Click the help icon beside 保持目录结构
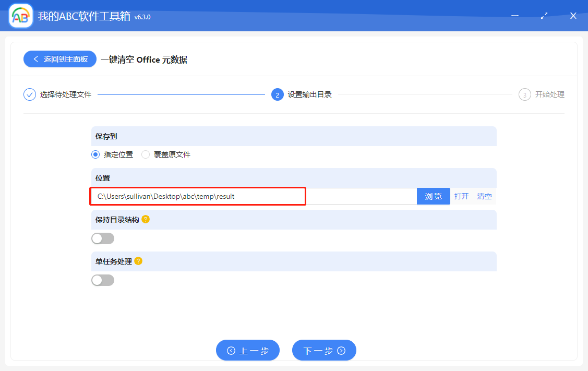Screen dimensions: 588x371 [145, 219]
